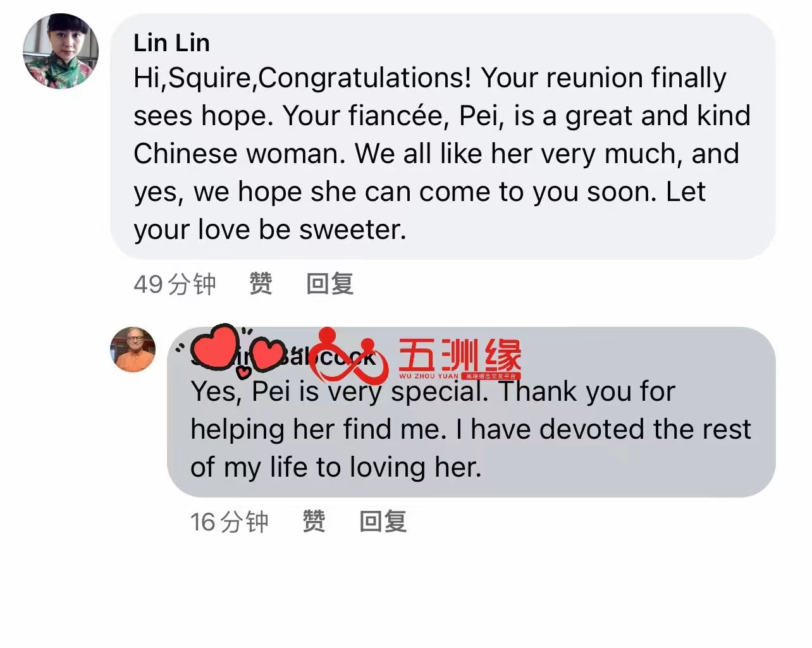Viewport: 812px width, 648px height.
Task: Select Lin Lin's congratulations comment bubble
Action: pyautogui.click(x=443, y=137)
